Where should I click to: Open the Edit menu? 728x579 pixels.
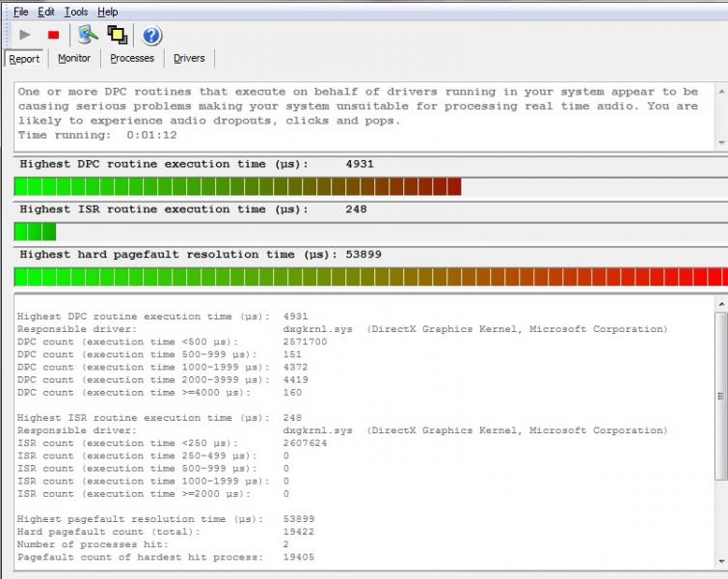[x=46, y=12]
